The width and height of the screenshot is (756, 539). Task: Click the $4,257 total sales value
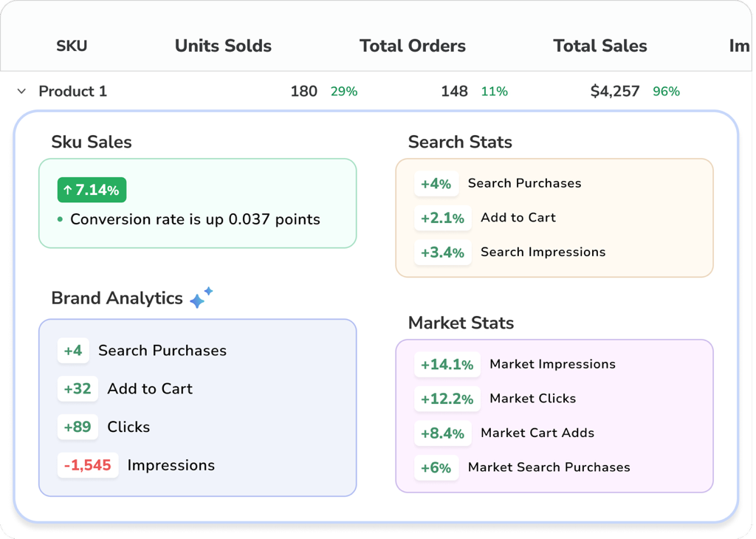[615, 91]
